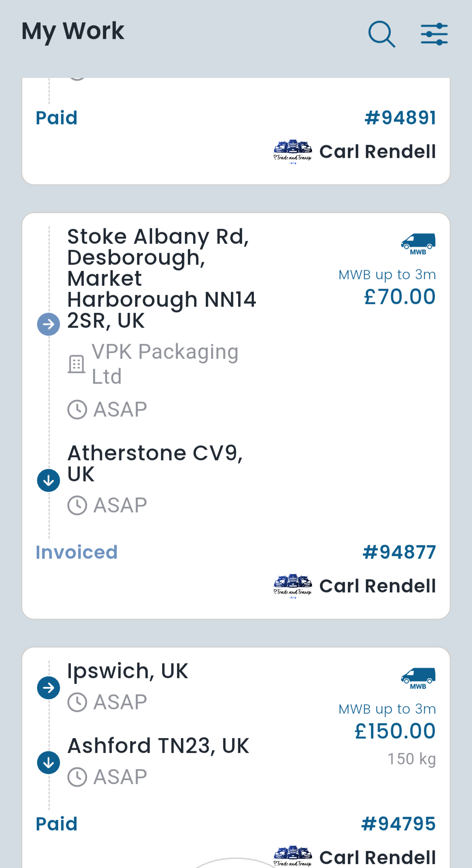Click the MWB van icon on job #94795
Image resolution: width=472 pixels, height=868 pixels.
coord(417,678)
